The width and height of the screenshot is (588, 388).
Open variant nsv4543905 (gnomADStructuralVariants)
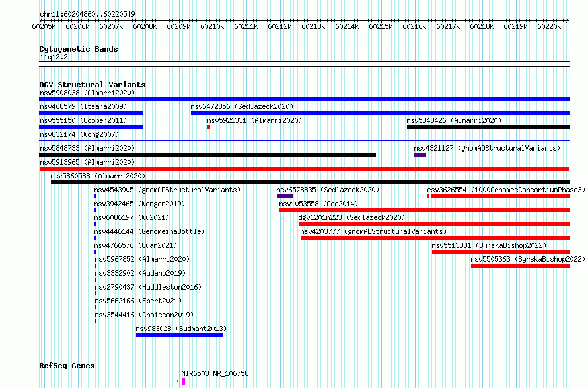[167, 190]
